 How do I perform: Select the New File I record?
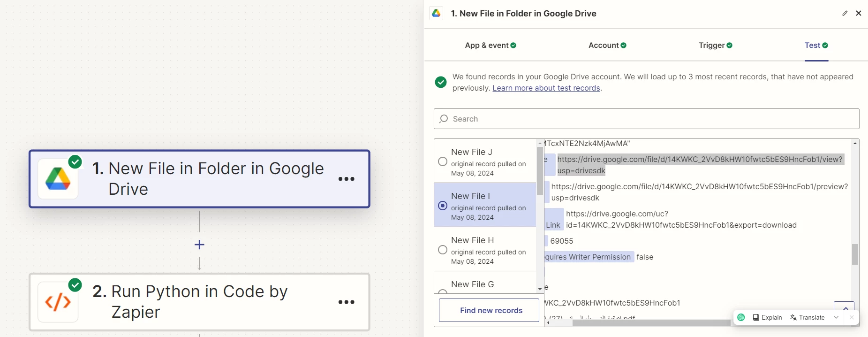tap(485, 205)
